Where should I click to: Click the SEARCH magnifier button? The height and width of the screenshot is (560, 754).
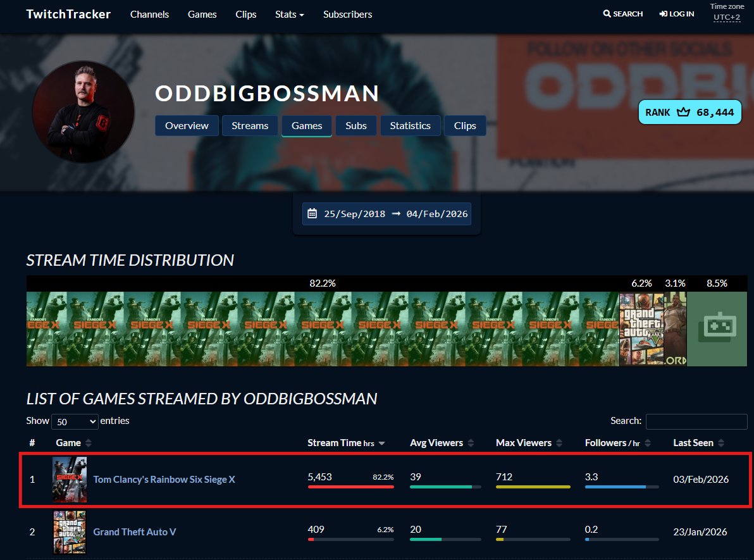623,14
